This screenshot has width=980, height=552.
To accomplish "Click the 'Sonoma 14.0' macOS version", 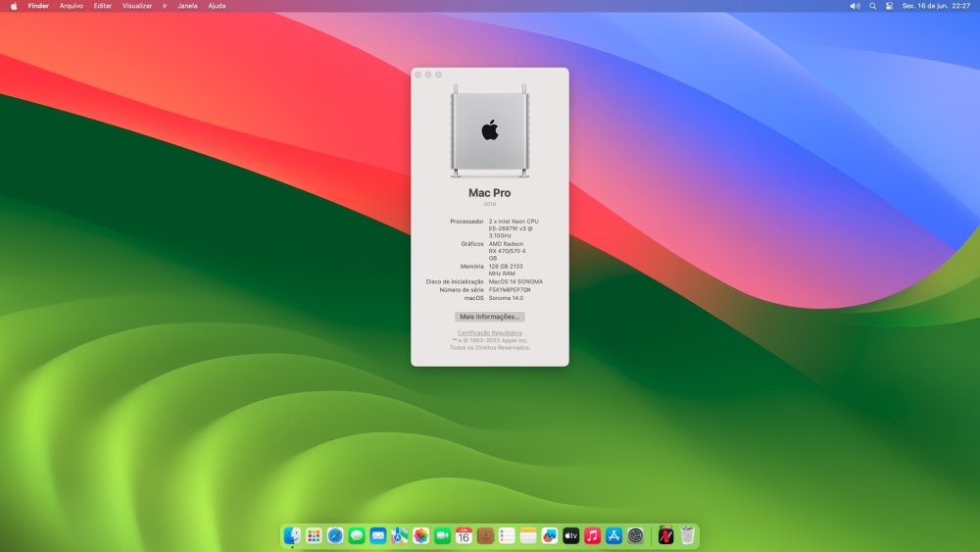I will (506, 298).
